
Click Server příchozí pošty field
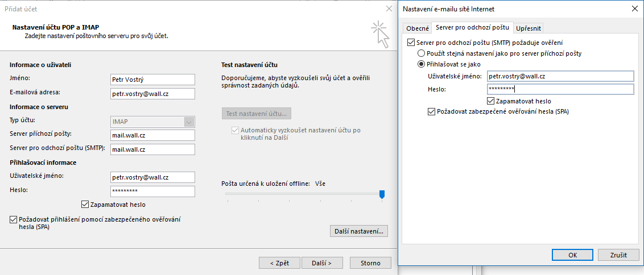pyautogui.click(x=153, y=135)
